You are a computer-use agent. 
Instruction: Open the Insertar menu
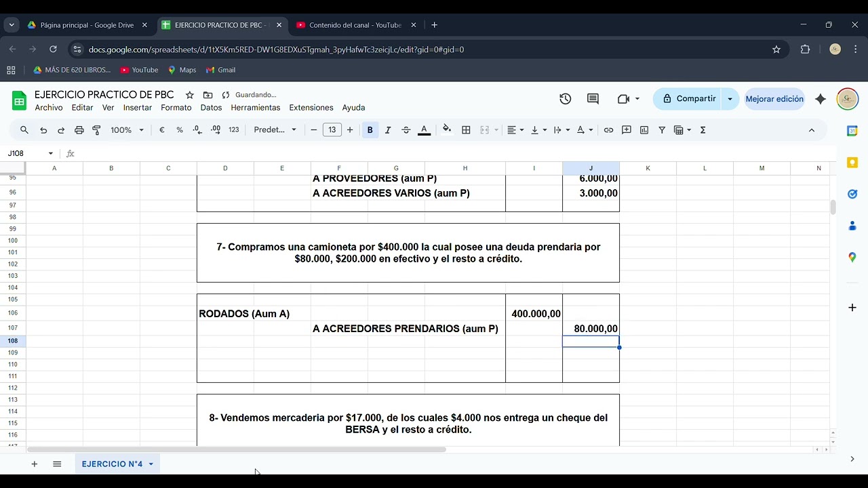(138, 108)
